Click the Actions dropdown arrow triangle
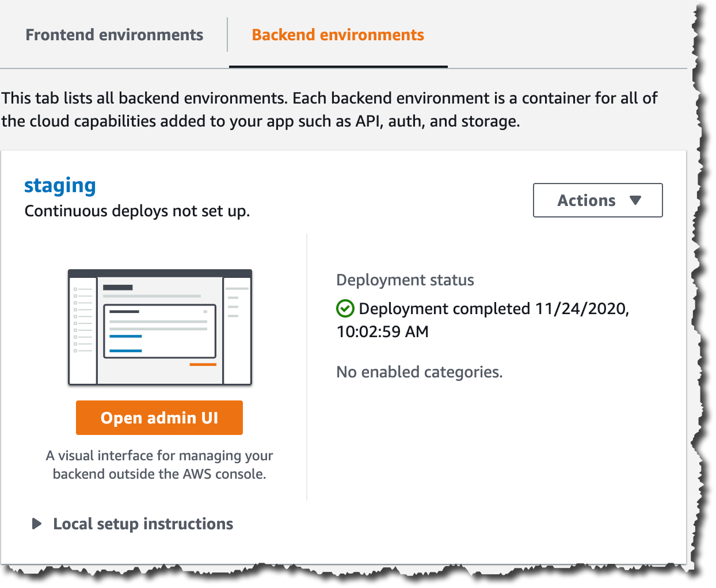The height and width of the screenshot is (588, 716). 635,200
